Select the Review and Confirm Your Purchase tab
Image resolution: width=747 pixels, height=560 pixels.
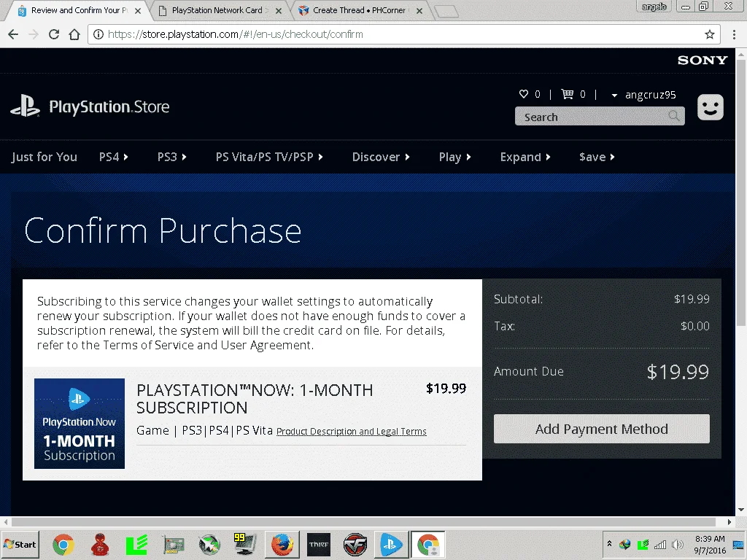tap(76, 10)
